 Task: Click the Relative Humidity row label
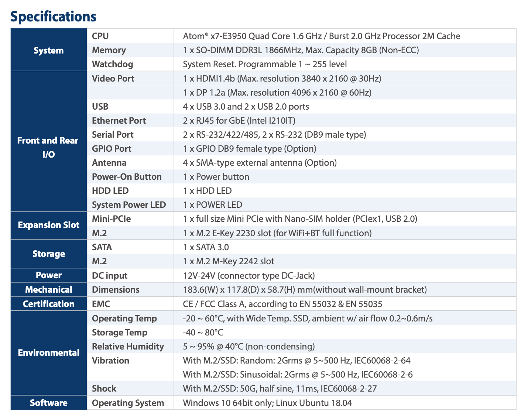128,347
